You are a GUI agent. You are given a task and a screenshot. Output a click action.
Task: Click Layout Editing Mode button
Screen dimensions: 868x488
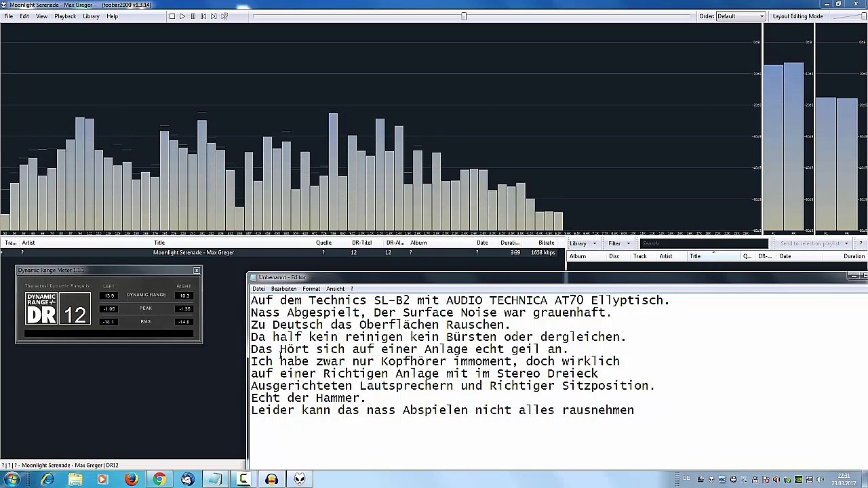797,16
